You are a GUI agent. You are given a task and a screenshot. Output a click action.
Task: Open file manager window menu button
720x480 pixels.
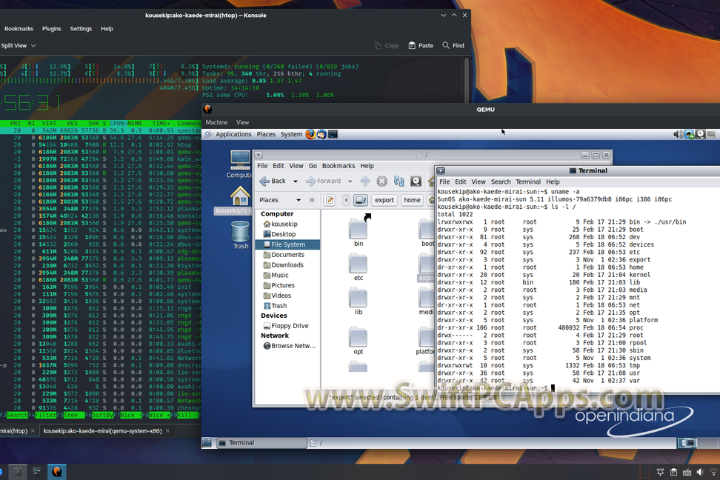point(259,155)
